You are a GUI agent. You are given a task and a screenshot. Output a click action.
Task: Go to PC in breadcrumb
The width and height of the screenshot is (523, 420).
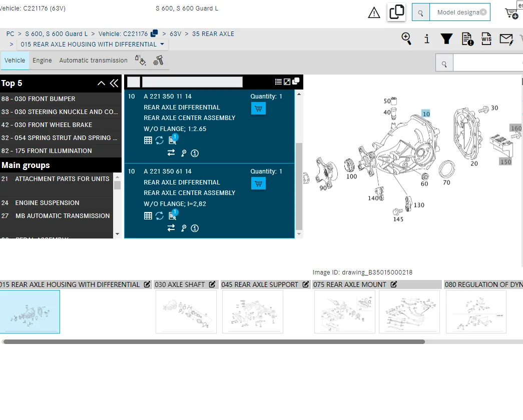coord(11,33)
